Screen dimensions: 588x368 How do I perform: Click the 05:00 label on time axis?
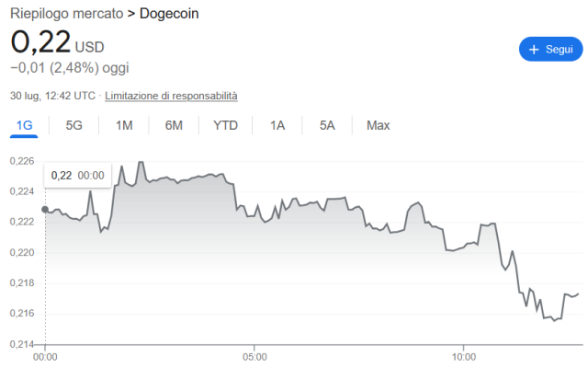click(254, 357)
